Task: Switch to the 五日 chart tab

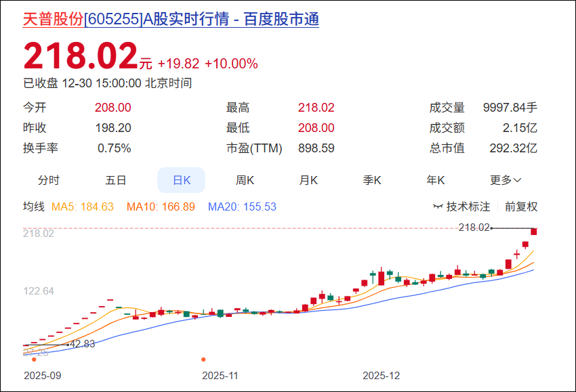Action: tap(116, 180)
